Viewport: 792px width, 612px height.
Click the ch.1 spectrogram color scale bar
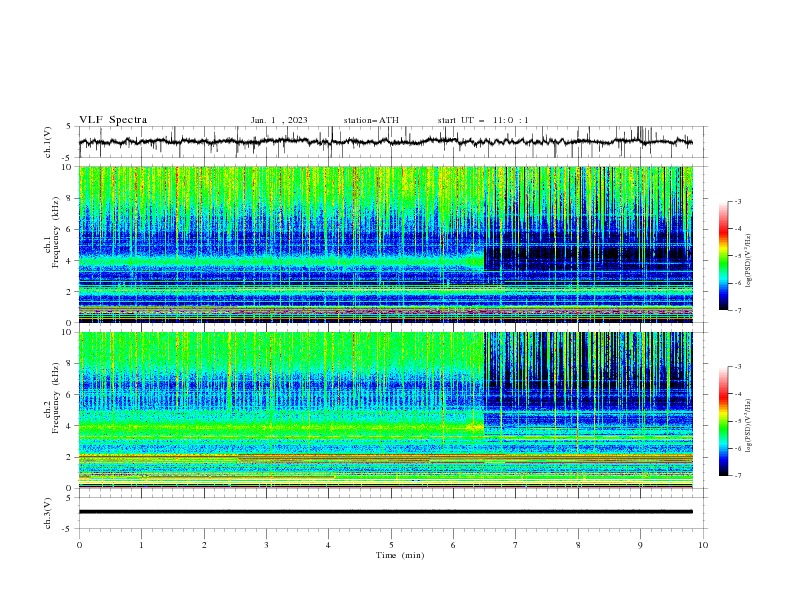pos(723,255)
